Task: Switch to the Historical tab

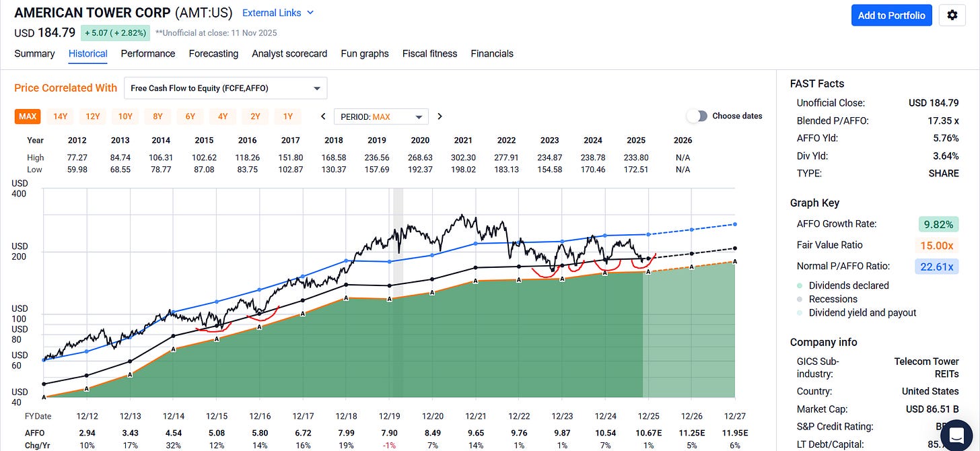Action: (x=87, y=53)
